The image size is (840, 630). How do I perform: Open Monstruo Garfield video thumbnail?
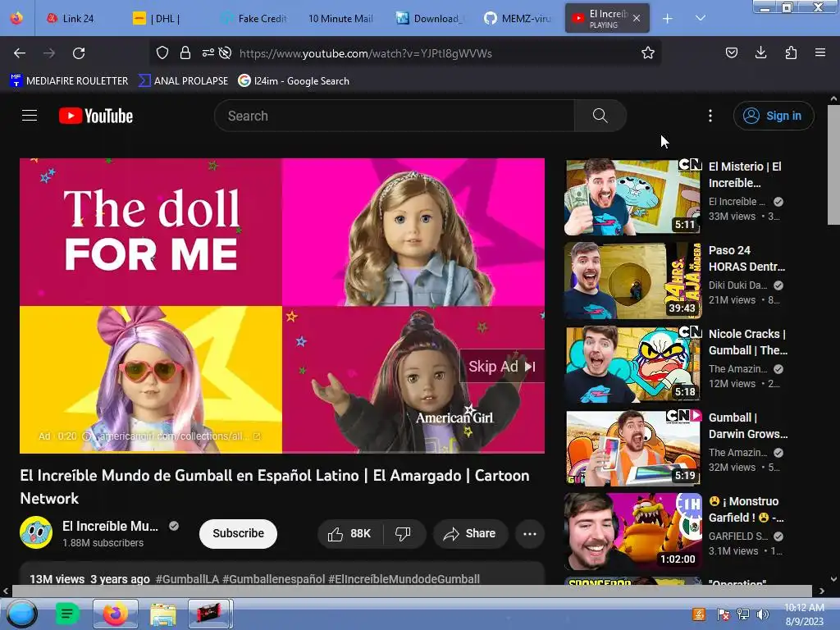click(x=632, y=532)
